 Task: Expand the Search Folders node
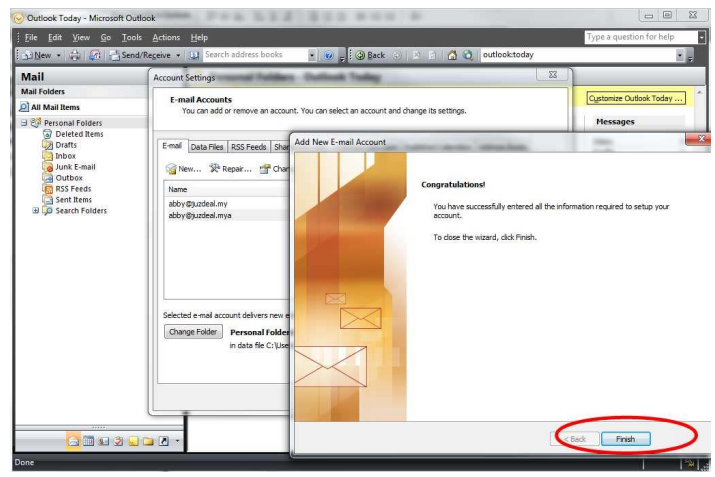[x=36, y=210]
